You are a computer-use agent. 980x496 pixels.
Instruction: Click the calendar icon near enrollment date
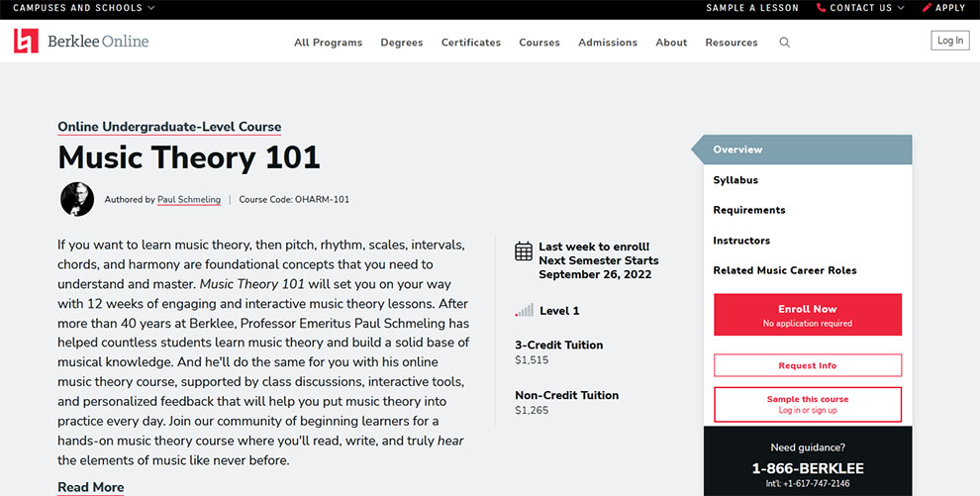(524, 251)
